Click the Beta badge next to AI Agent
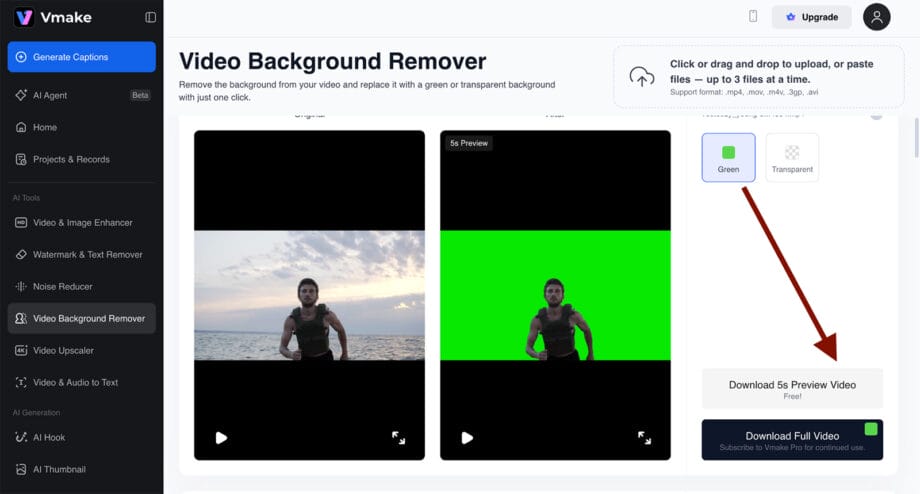Viewport: 920px width, 494px height. tap(140, 95)
